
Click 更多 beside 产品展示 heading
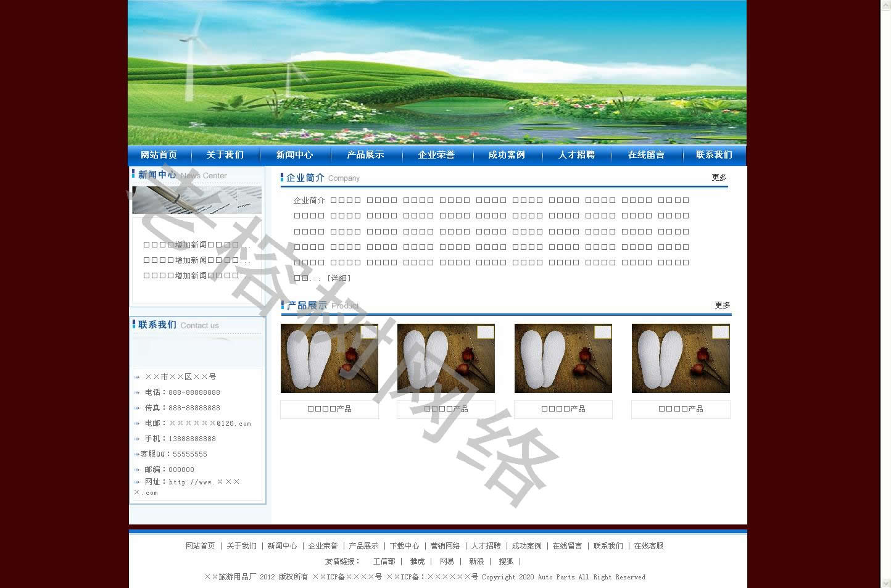pos(723,305)
